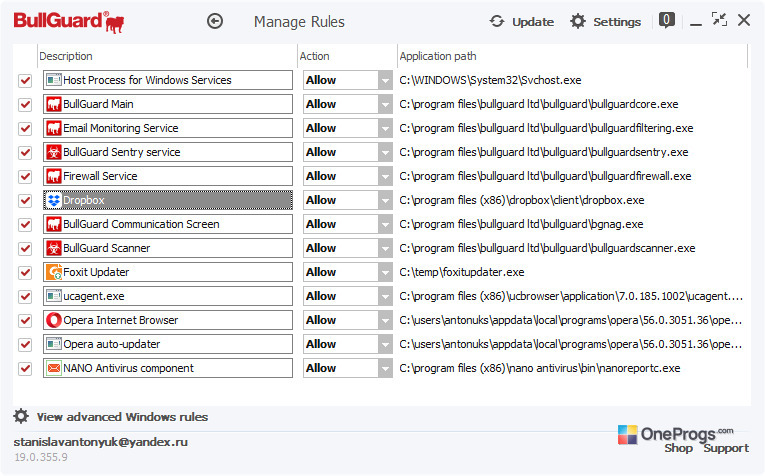The image size is (765, 476).
Task: Click the gear icon beside advanced Windows rules
Action: coord(21,416)
